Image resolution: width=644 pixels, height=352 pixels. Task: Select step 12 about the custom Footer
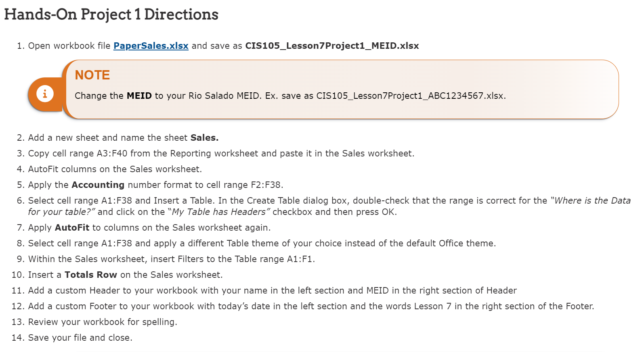311,306
